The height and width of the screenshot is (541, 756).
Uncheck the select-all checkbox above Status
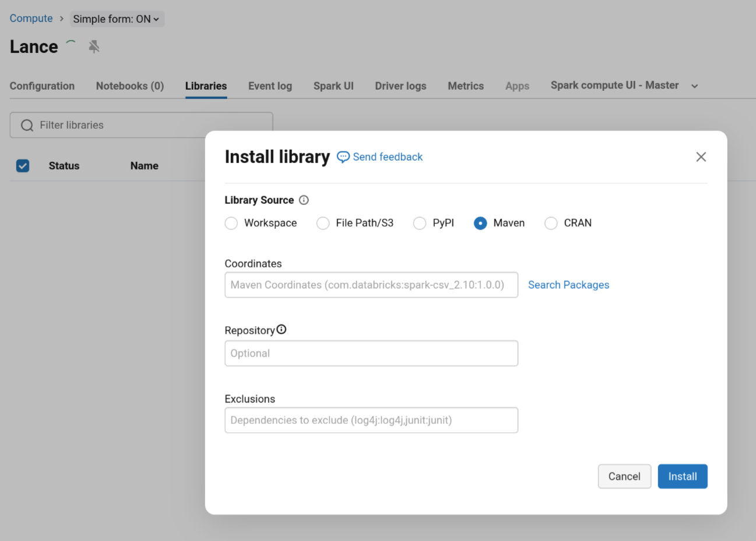click(x=22, y=165)
